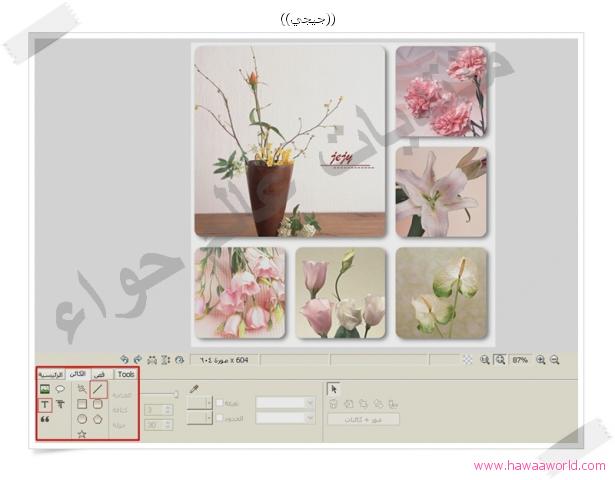The height and width of the screenshot is (480, 615).
Task: Open the www.hawaaworld.com link
Action: tap(539, 466)
